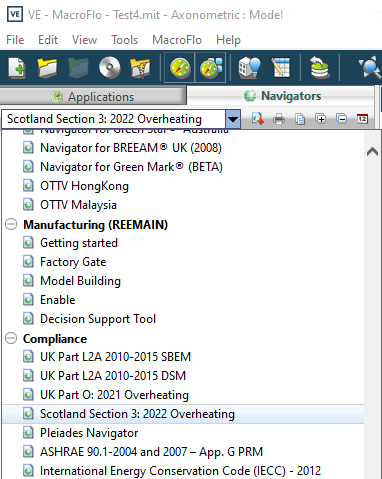Open the Edit menu
382x479 pixels.
(x=48, y=40)
